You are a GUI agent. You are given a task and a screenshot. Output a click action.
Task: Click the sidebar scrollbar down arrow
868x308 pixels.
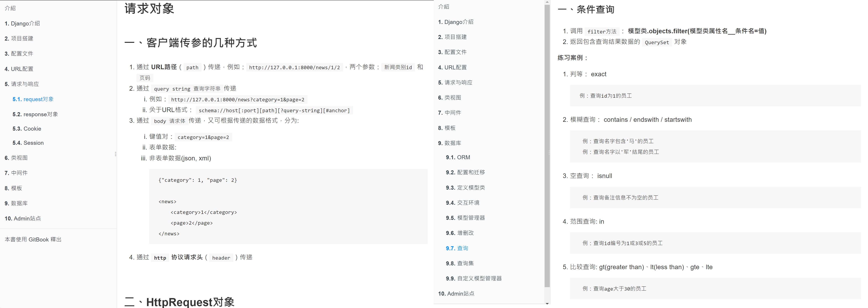coord(547,304)
